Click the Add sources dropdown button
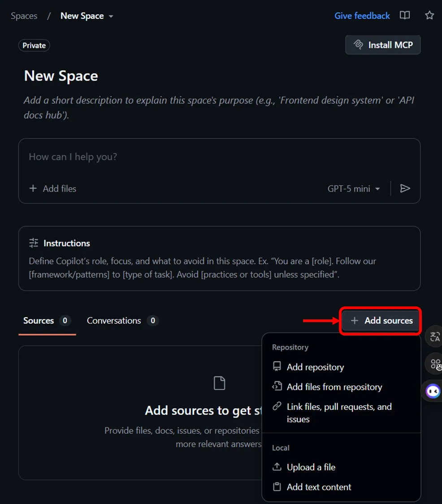 (x=381, y=321)
